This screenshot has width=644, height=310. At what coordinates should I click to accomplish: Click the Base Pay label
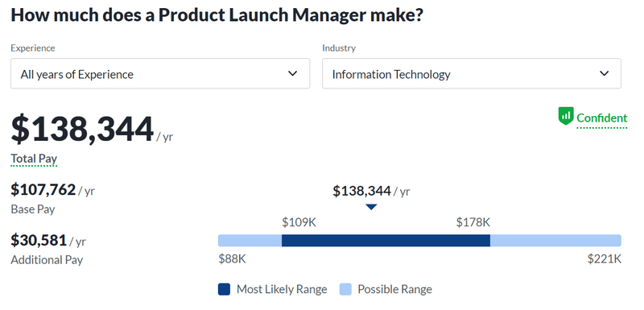click(x=33, y=209)
